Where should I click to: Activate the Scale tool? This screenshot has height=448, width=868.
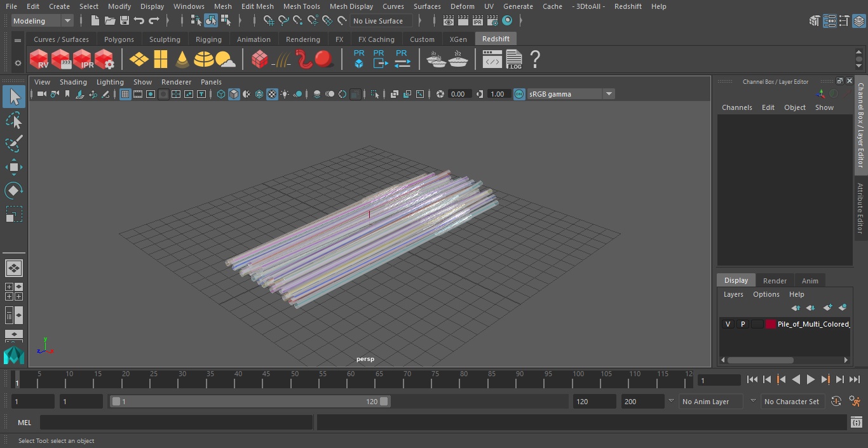pyautogui.click(x=13, y=214)
